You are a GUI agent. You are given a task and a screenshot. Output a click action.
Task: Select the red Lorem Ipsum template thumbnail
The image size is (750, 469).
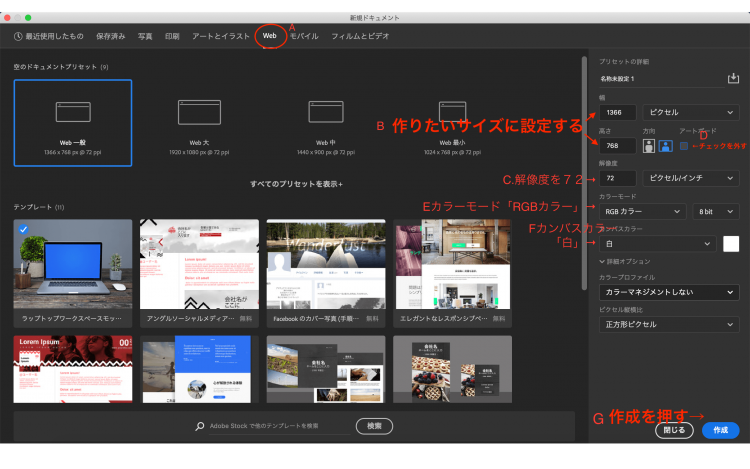point(73,369)
